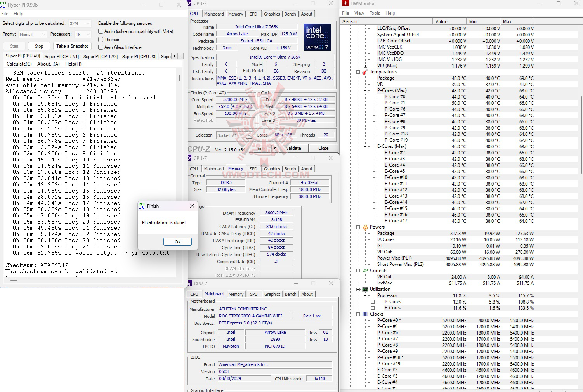Collapse the Utilization section
The width and height of the screenshot is (583, 392).
click(358, 289)
